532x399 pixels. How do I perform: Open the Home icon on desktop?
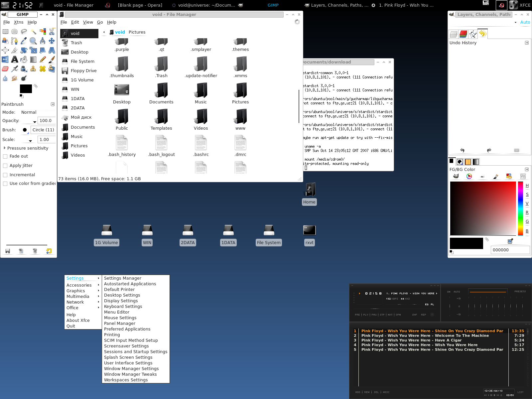309,194
